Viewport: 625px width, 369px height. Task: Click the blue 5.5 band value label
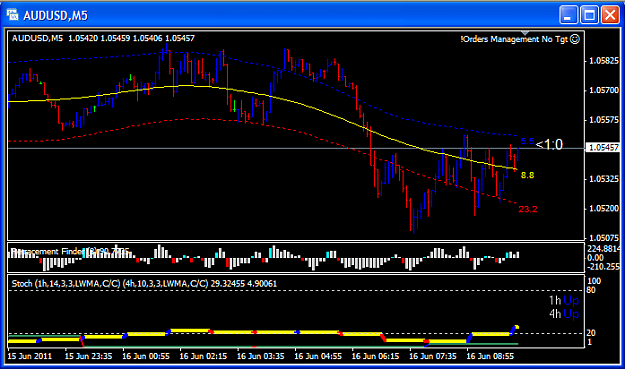pos(527,141)
